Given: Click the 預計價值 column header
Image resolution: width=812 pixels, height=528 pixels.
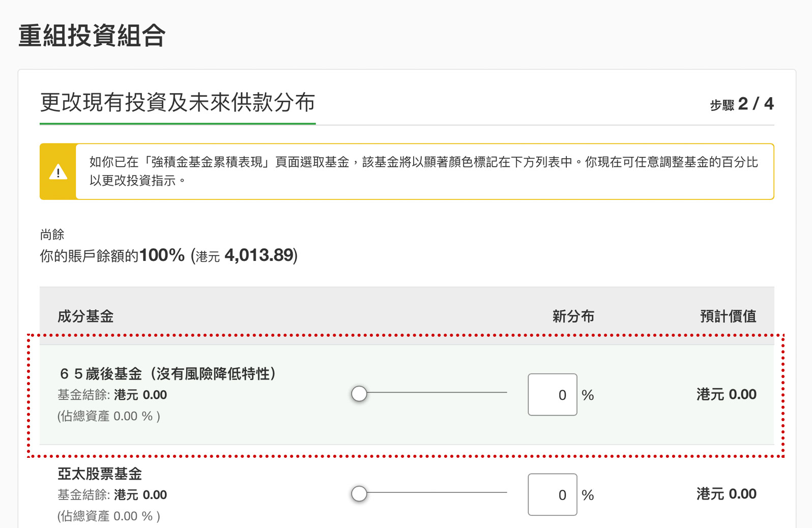Looking at the screenshot, I should 728,316.
